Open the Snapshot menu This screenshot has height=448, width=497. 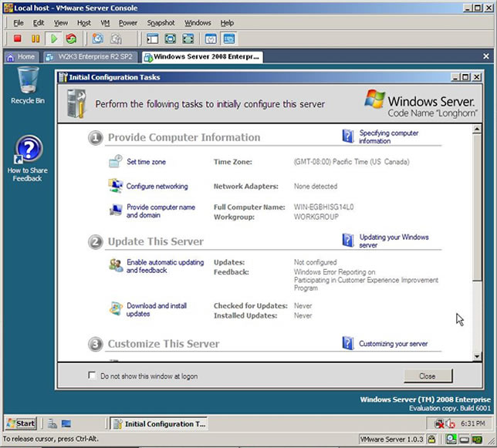point(161,23)
